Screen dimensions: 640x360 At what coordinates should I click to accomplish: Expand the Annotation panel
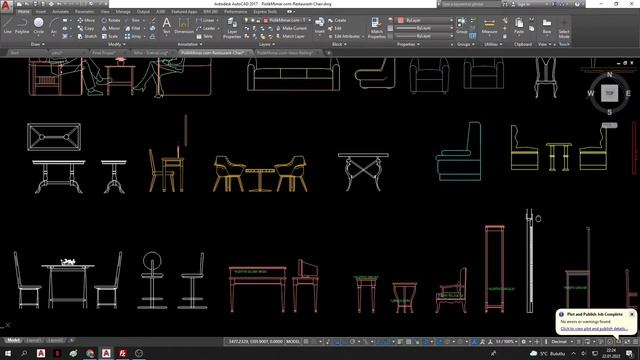[190, 44]
